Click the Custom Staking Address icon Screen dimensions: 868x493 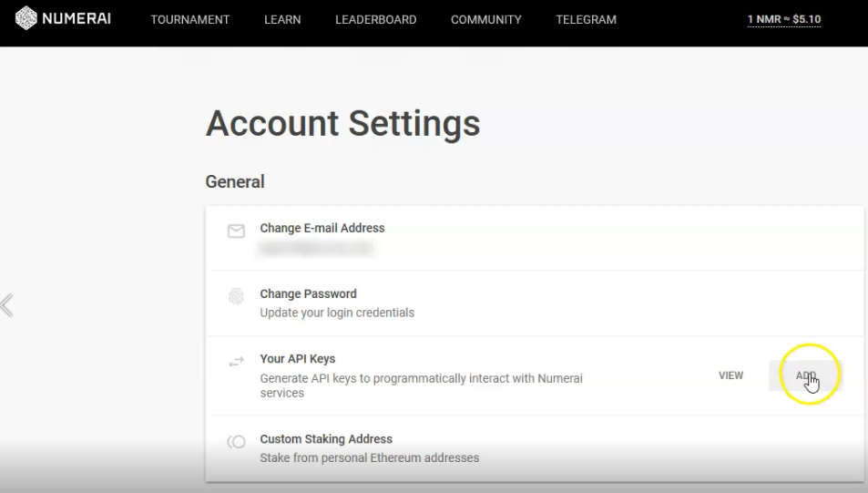click(x=237, y=441)
